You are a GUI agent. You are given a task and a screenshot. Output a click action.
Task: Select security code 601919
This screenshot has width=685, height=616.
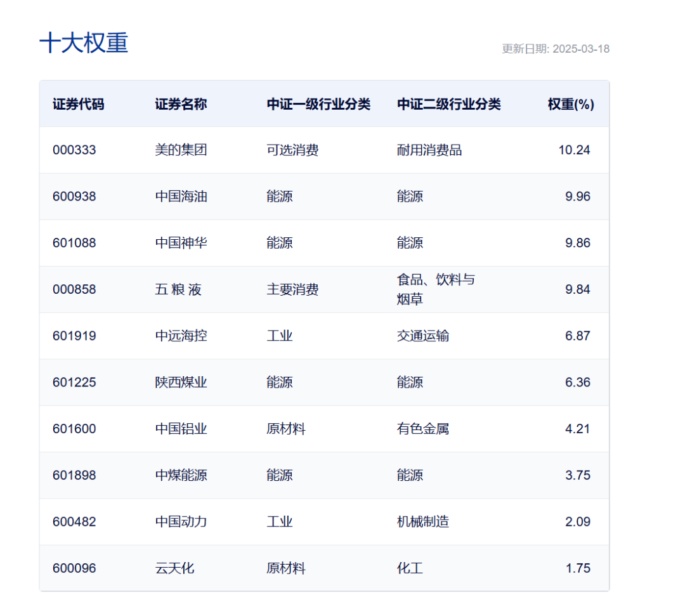[x=74, y=336]
